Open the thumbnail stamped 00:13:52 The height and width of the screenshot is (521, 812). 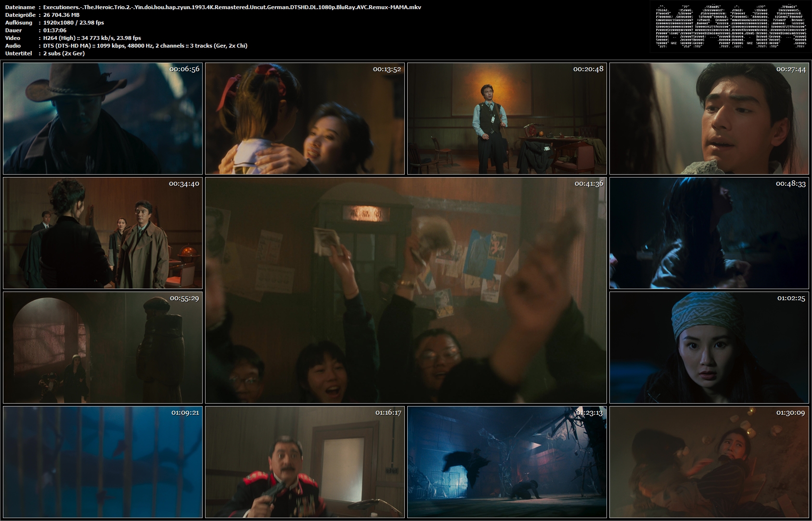(x=305, y=118)
